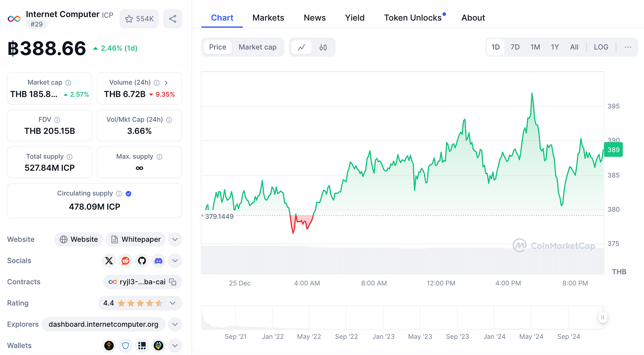Click the Total supply info icon
This screenshot has height=355, width=644.
70,157
